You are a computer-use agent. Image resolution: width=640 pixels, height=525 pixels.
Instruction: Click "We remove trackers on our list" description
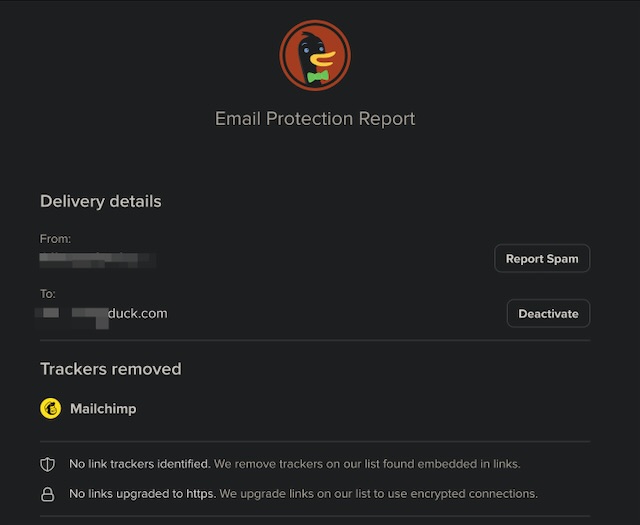tap(367, 464)
